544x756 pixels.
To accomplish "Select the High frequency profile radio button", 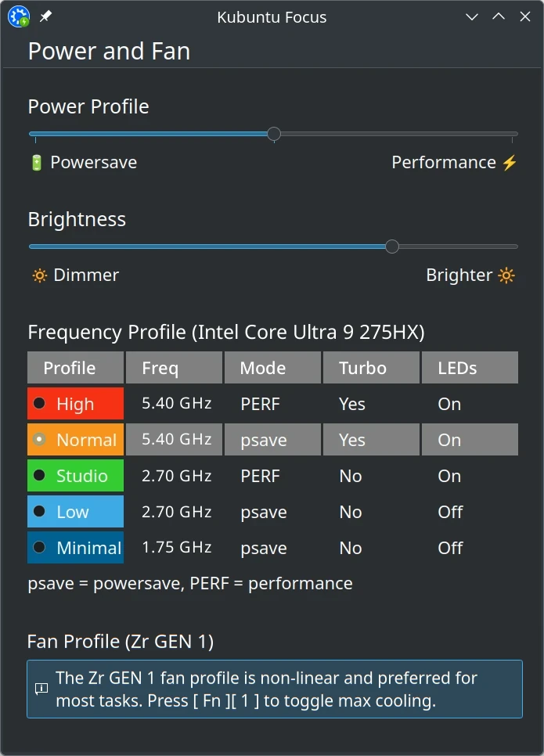I will [x=39, y=403].
